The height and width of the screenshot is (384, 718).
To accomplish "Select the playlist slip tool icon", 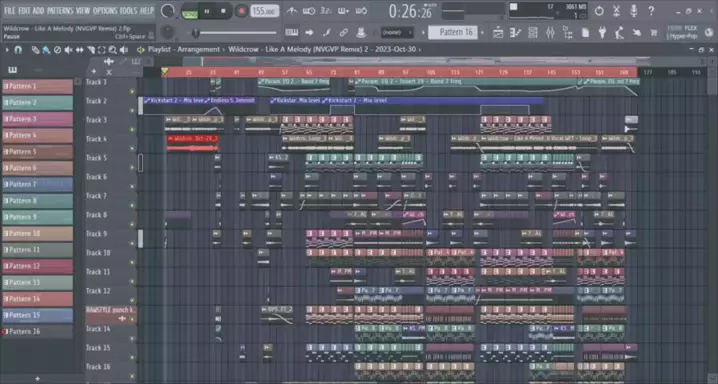I will 79,50.
